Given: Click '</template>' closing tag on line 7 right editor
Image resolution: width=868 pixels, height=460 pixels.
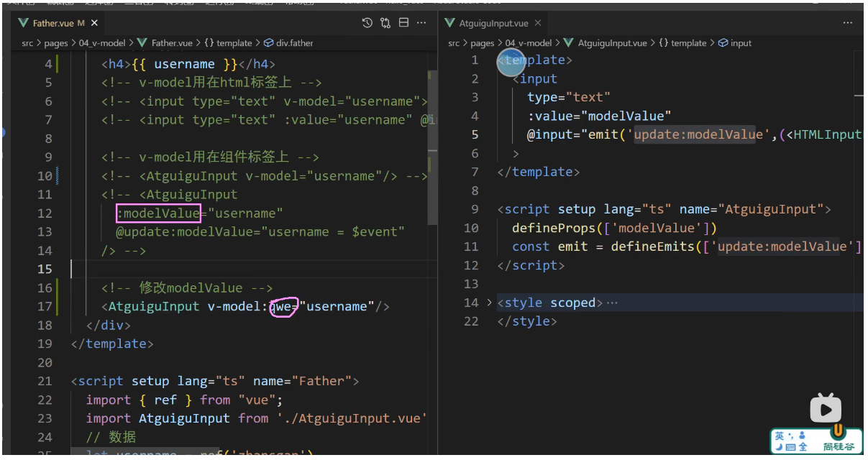Looking at the screenshot, I should pos(539,172).
